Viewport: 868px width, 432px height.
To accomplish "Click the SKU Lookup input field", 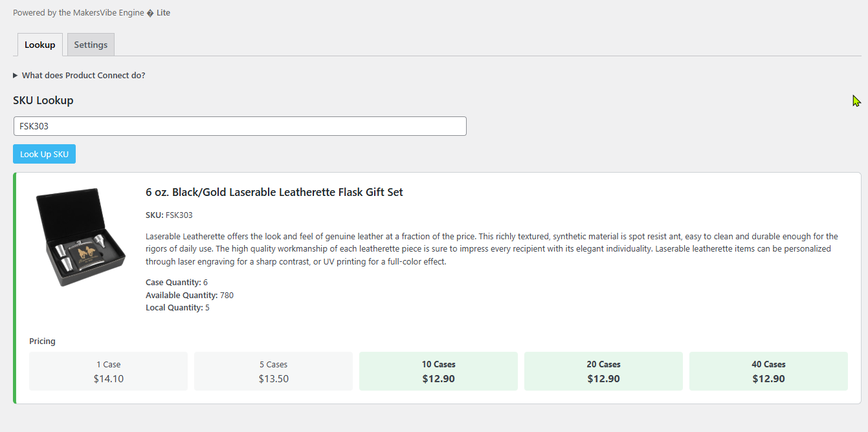I will point(239,126).
